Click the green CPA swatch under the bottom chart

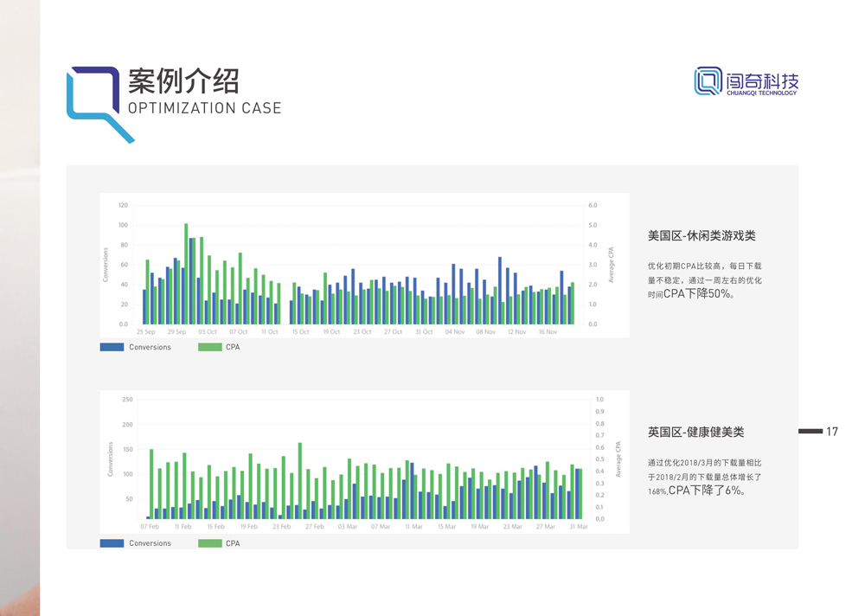click(209, 543)
